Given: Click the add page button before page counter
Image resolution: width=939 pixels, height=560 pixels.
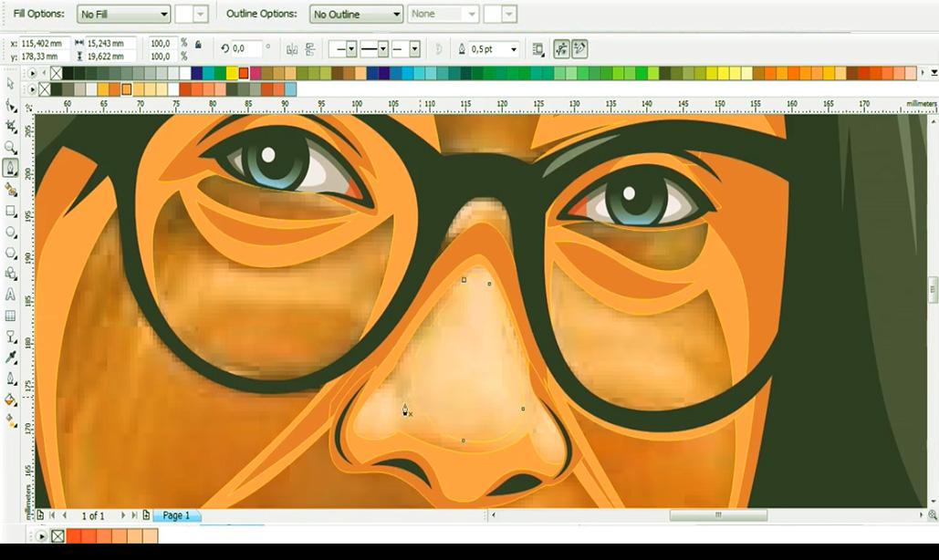Looking at the screenshot, I should (40, 516).
